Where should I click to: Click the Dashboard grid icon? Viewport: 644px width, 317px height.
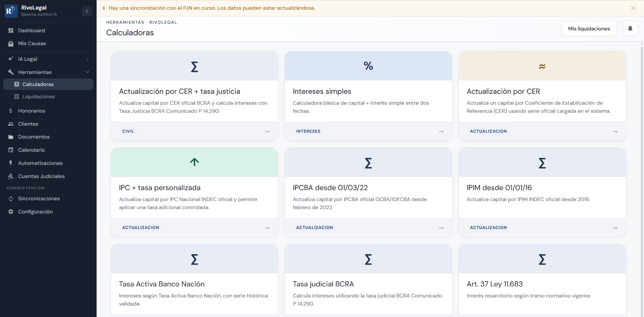pyautogui.click(x=11, y=31)
